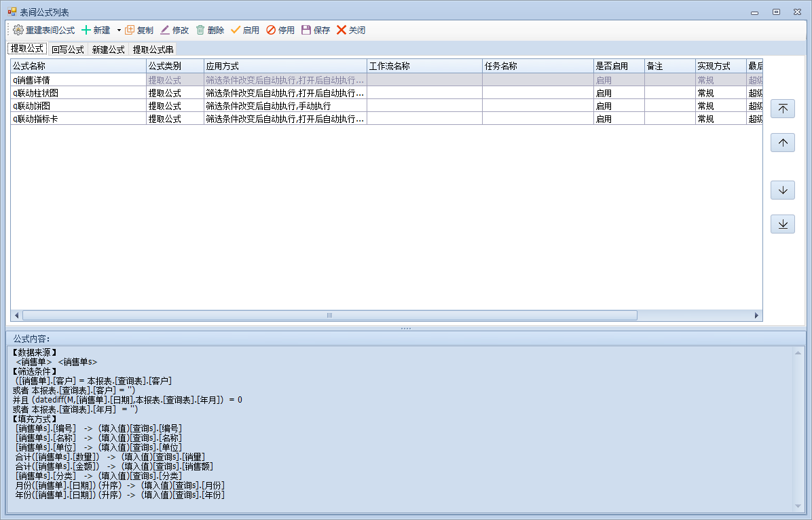This screenshot has width=812, height=520.
Task: Click the 停用 disable icon
Action: (x=271, y=30)
